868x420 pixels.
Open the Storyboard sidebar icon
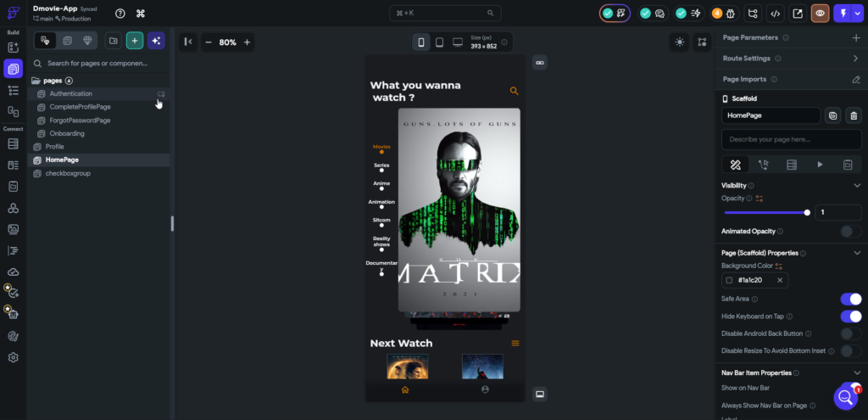point(14,111)
